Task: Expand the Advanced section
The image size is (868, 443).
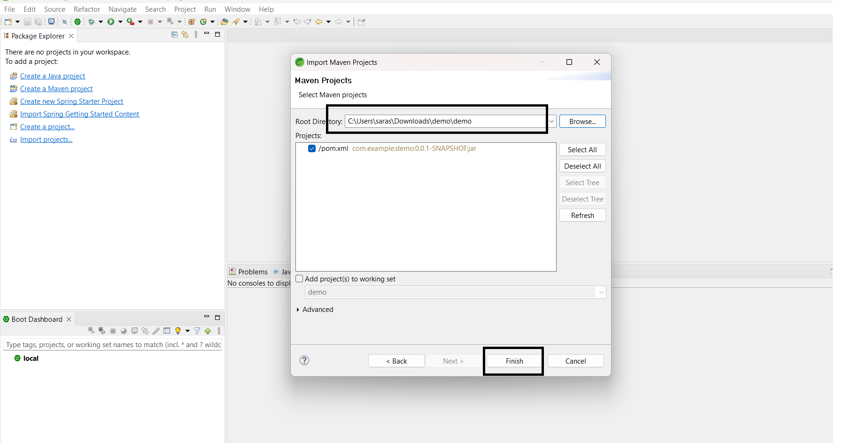Action: [298, 310]
